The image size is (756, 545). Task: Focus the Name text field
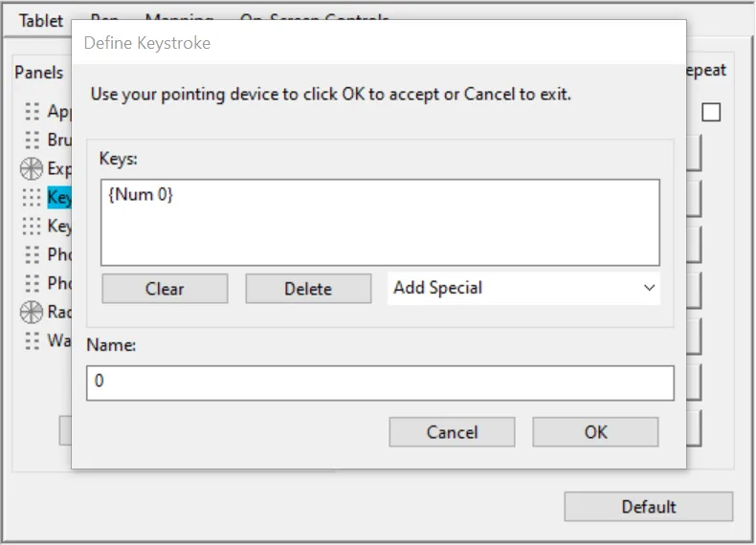(380, 382)
